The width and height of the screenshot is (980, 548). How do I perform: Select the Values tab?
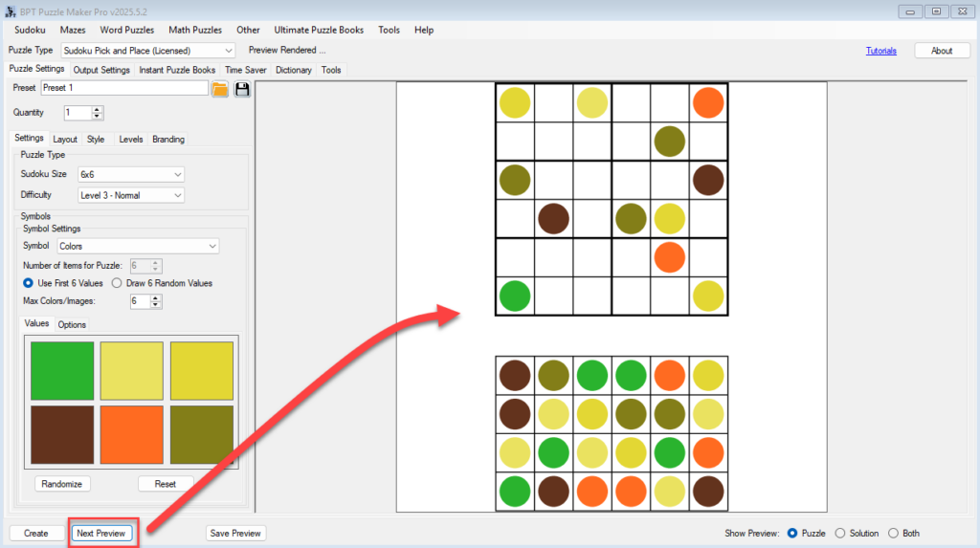(36, 323)
